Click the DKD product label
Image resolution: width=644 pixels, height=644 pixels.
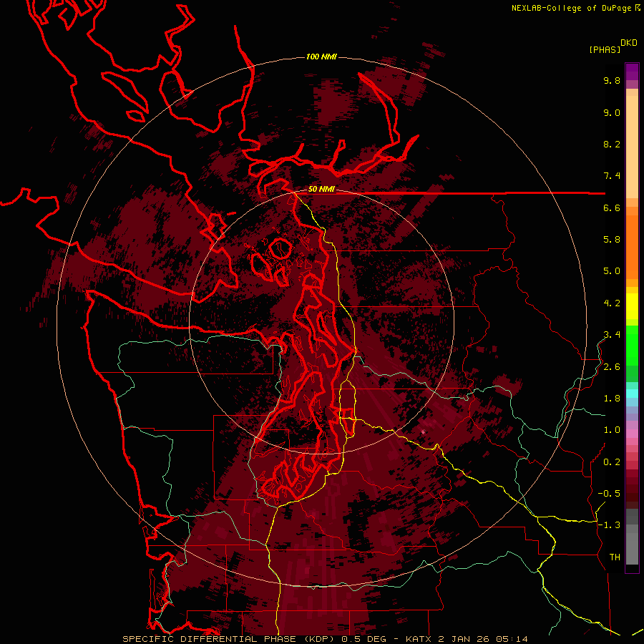(x=629, y=42)
